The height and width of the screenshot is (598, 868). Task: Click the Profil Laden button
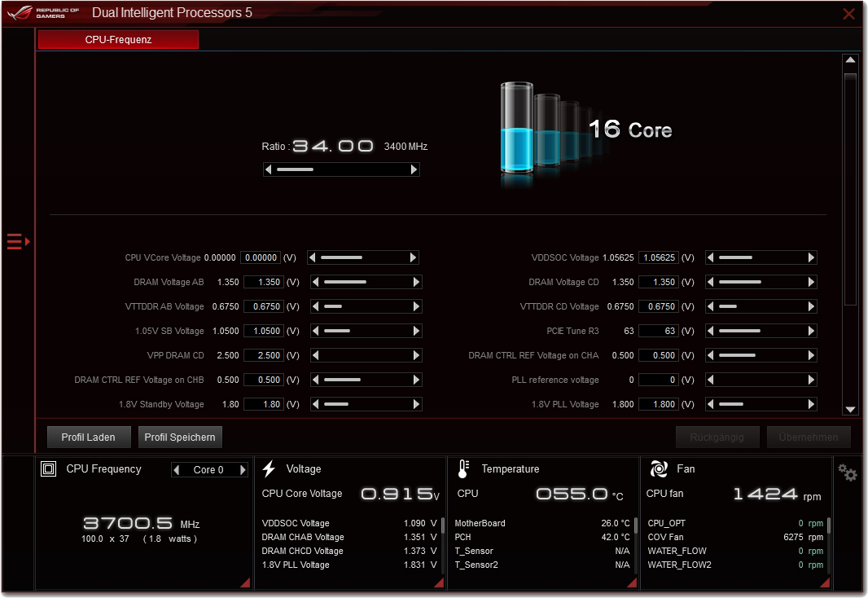click(89, 437)
